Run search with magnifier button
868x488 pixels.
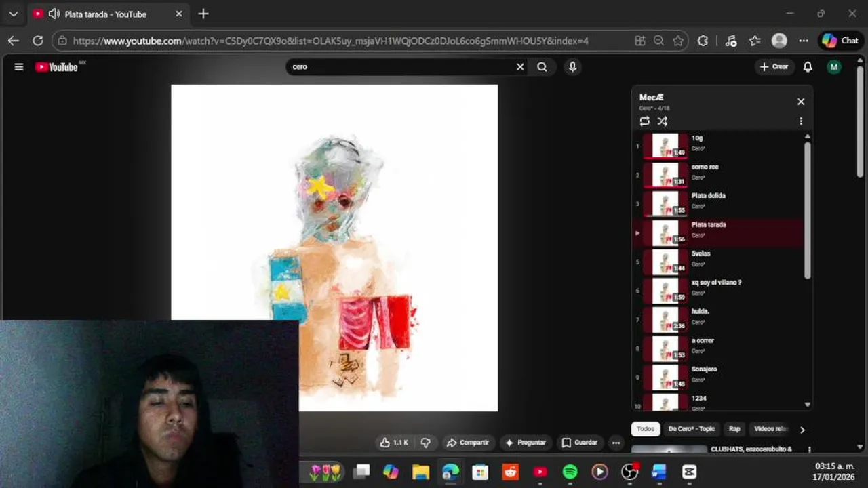(542, 67)
